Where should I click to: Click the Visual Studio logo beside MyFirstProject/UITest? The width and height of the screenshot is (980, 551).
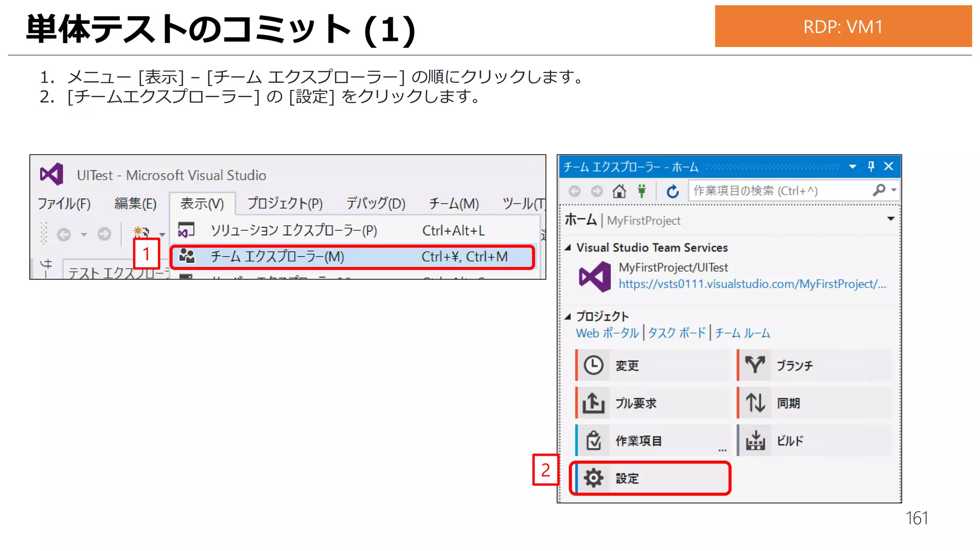tap(595, 276)
